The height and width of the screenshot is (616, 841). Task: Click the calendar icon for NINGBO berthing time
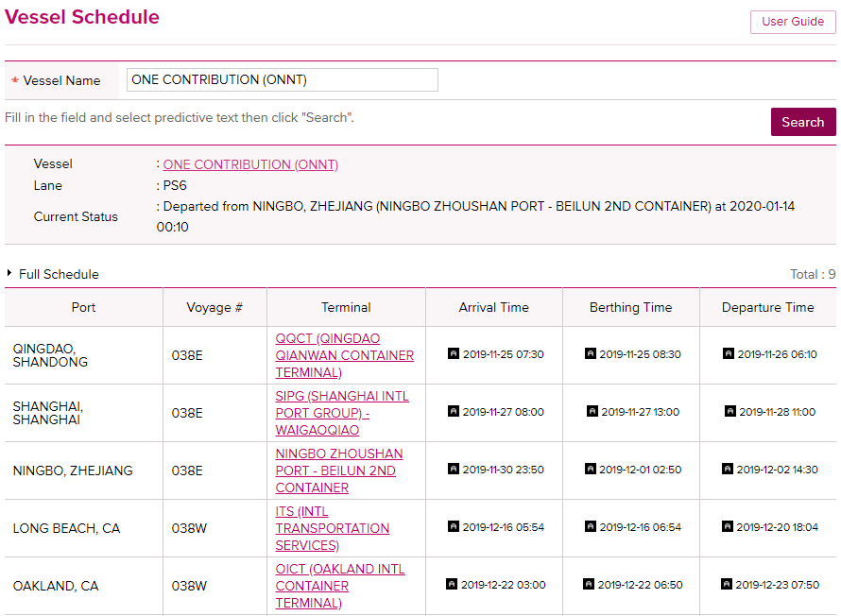tap(590, 470)
